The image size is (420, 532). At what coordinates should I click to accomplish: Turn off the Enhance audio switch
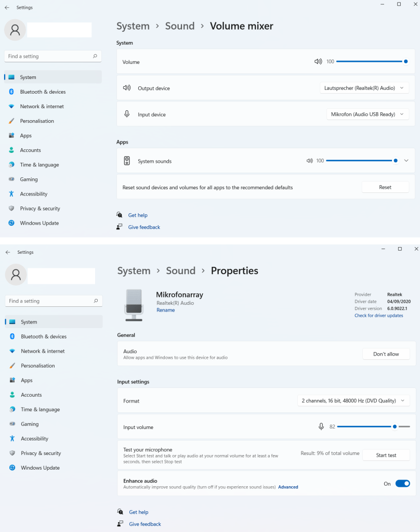point(402,484)
